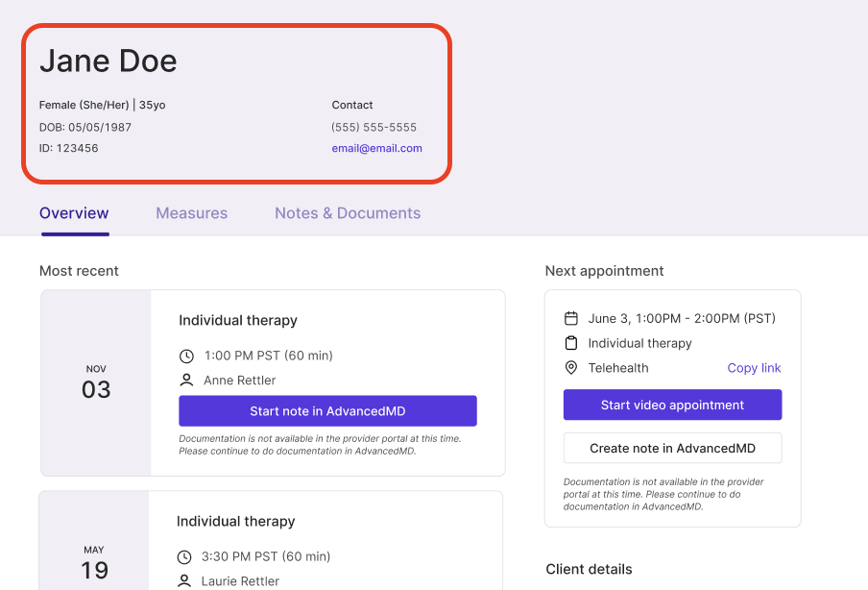868x590 pixels.
Task: Open the Measures tab
Action: tap(191, 213)
